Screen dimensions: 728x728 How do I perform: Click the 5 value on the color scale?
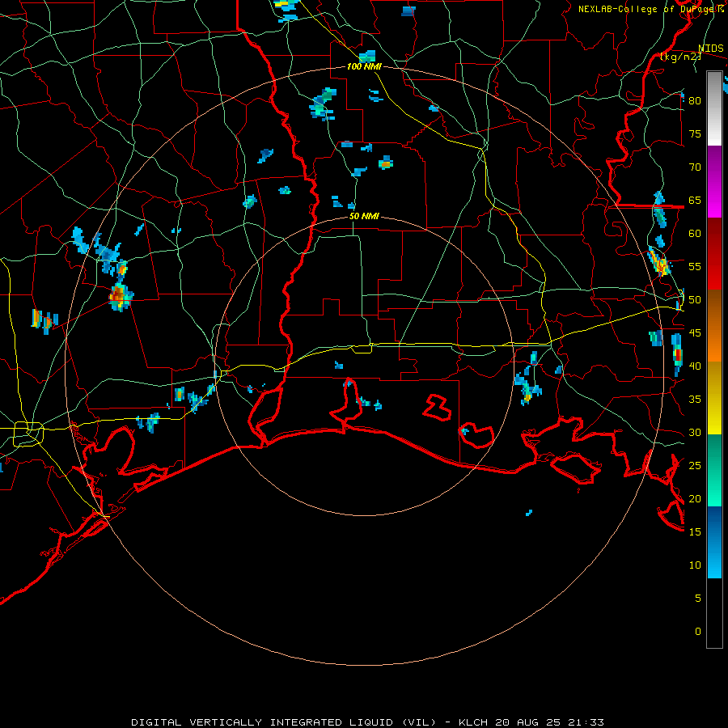(x=698, y=599)
